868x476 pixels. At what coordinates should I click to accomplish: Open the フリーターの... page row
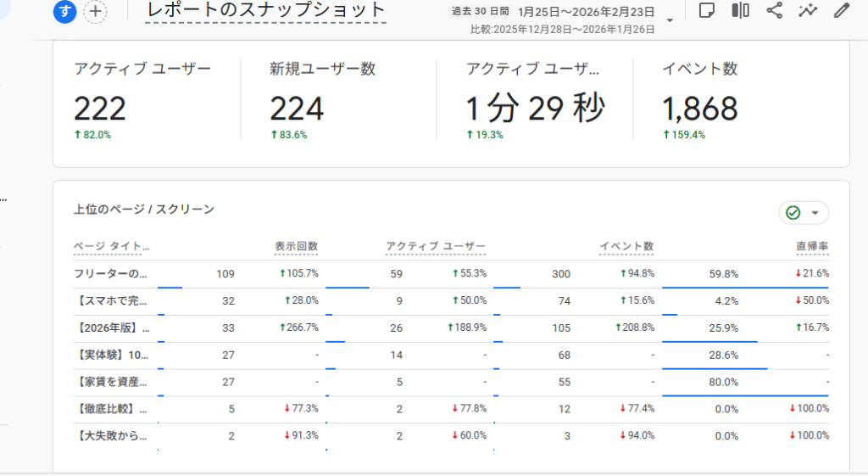pos(111,274)
